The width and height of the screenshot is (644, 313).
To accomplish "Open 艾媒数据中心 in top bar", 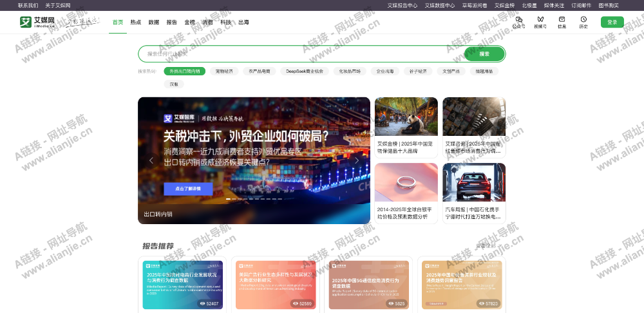I will click(x=439, y=5).
